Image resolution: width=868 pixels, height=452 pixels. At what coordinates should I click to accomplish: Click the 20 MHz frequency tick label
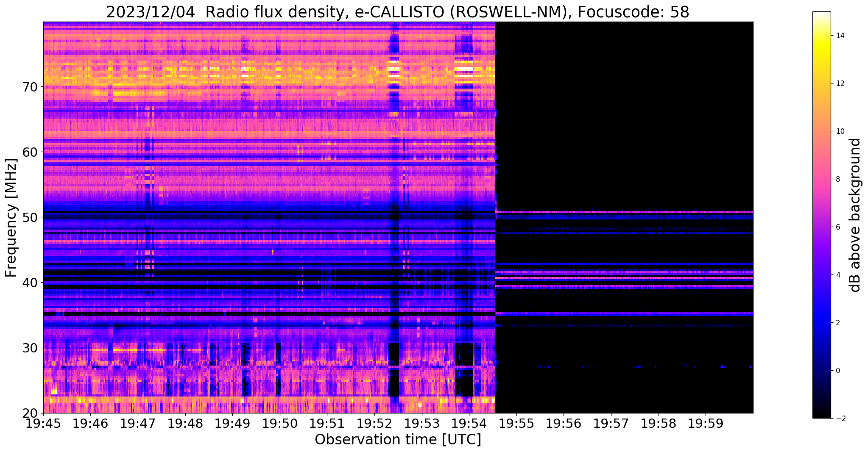pos(30,413)
